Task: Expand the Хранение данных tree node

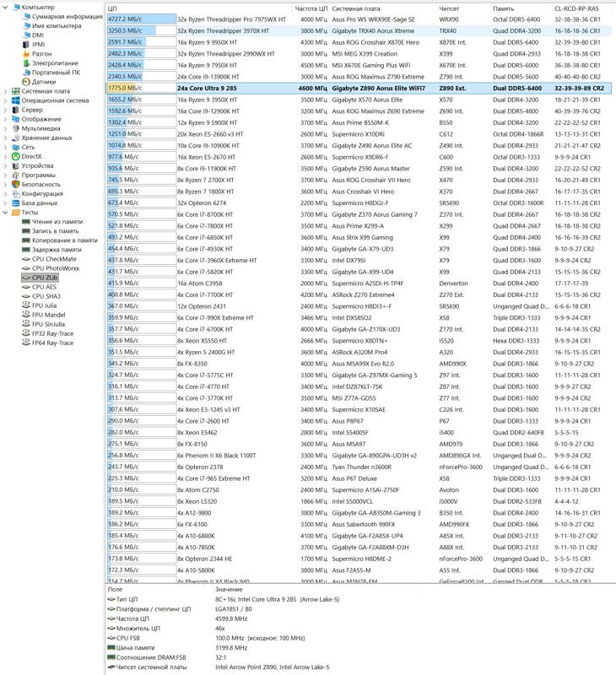Action: [x=6, y=138]
